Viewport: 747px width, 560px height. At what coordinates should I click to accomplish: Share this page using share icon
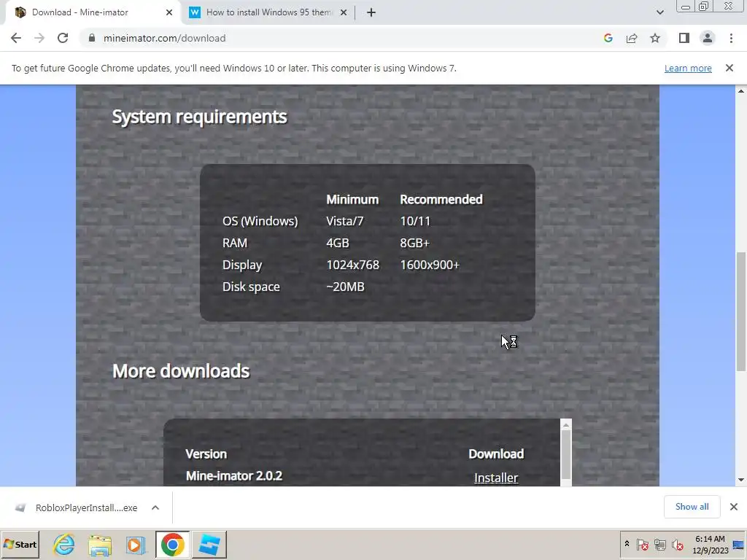point(632,38)
